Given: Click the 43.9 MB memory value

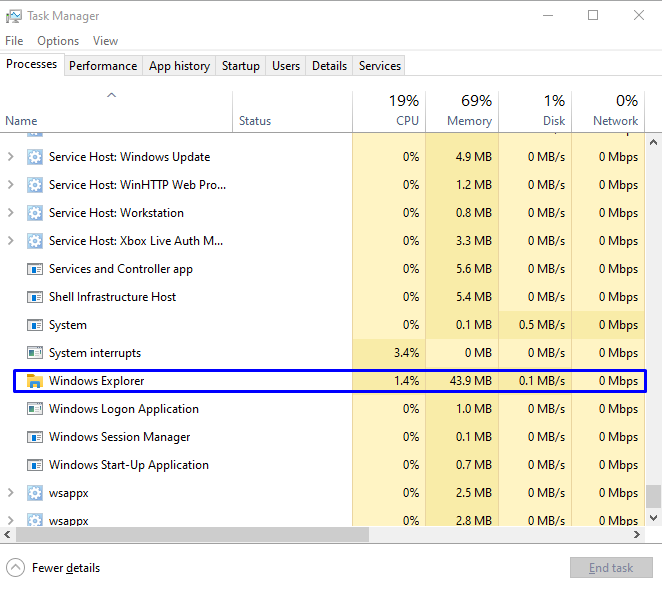Looking at the screenshot, I should coord(471,381).
